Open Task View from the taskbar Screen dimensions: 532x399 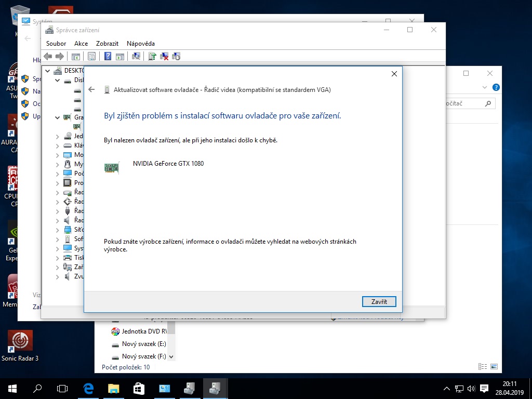coord(62,389)
